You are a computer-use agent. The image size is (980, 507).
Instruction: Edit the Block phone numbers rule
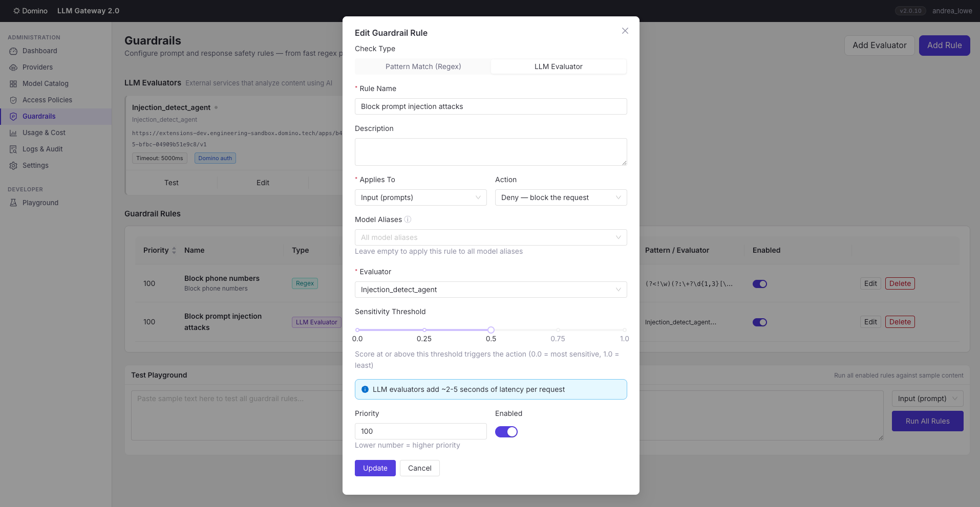click(x=870, y=283)
